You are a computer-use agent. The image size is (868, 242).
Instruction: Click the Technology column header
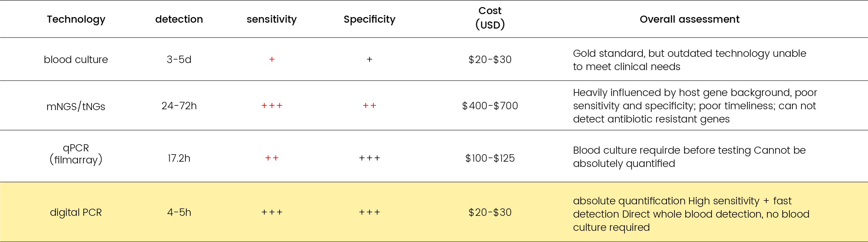click(76, 19)
